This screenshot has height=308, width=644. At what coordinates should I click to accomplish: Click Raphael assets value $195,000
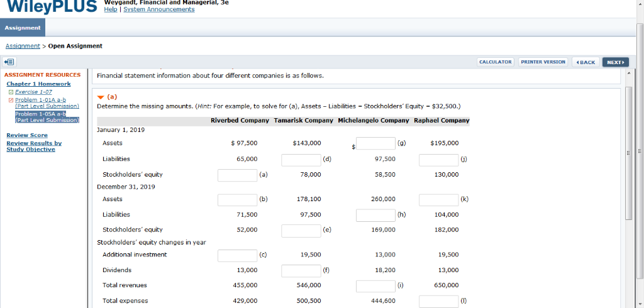pos(445,143)
